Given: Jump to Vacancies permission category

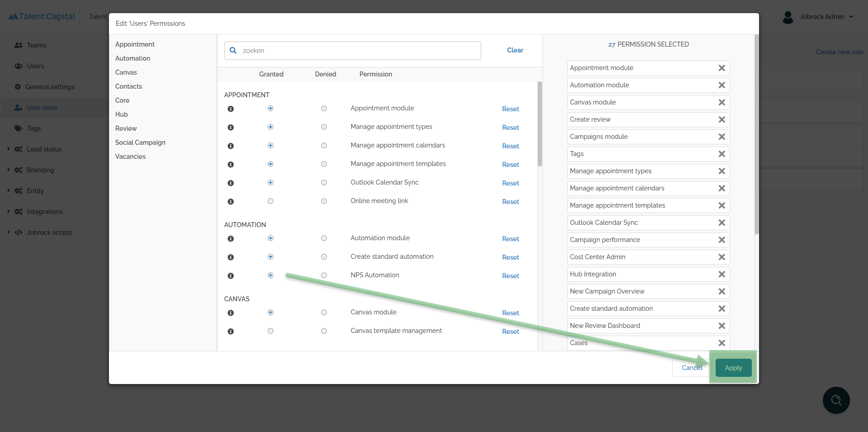Looking at the screenshot, I should [130, 157].
